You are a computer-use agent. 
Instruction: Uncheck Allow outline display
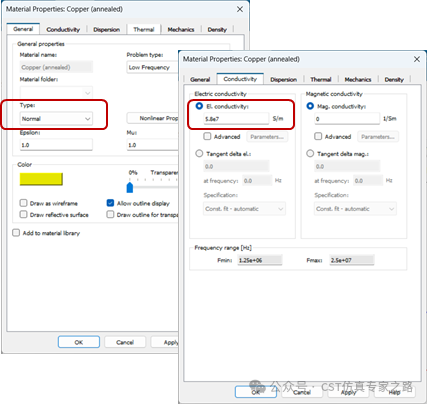pos(110,203)
